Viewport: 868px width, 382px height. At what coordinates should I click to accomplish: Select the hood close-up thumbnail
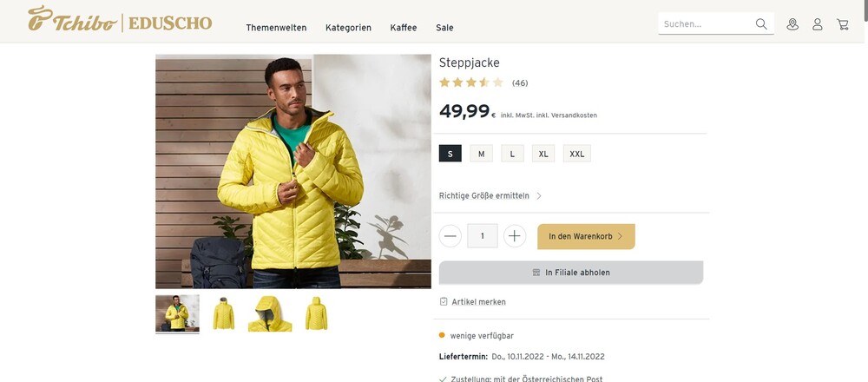click(x=270, y=314)
